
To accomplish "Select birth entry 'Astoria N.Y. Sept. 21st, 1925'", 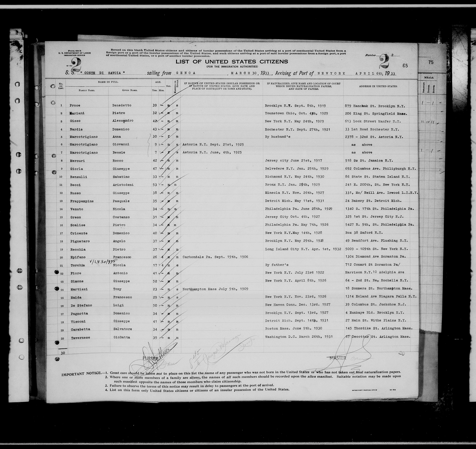I will [x=213, y=145].
